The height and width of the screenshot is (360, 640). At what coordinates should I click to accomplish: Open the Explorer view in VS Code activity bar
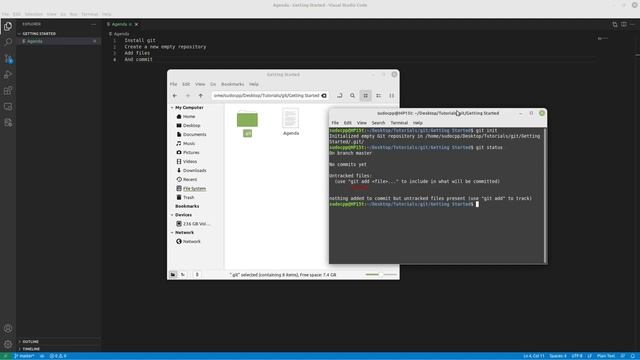click(x=8, y=27)
